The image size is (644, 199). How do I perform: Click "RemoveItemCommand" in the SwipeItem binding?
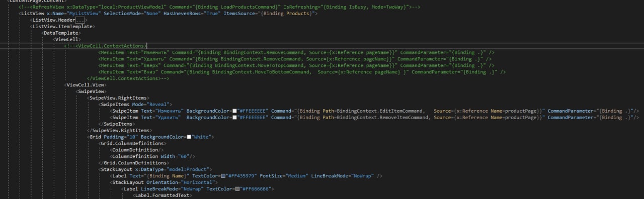click(404, 117)
